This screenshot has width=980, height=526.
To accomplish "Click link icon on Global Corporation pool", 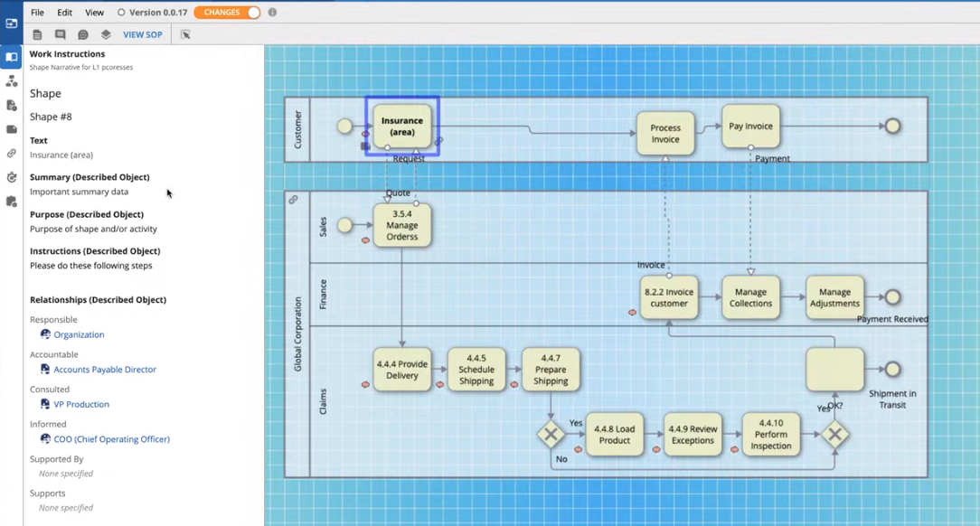I will pyautogui.click(x=293, y=200).
